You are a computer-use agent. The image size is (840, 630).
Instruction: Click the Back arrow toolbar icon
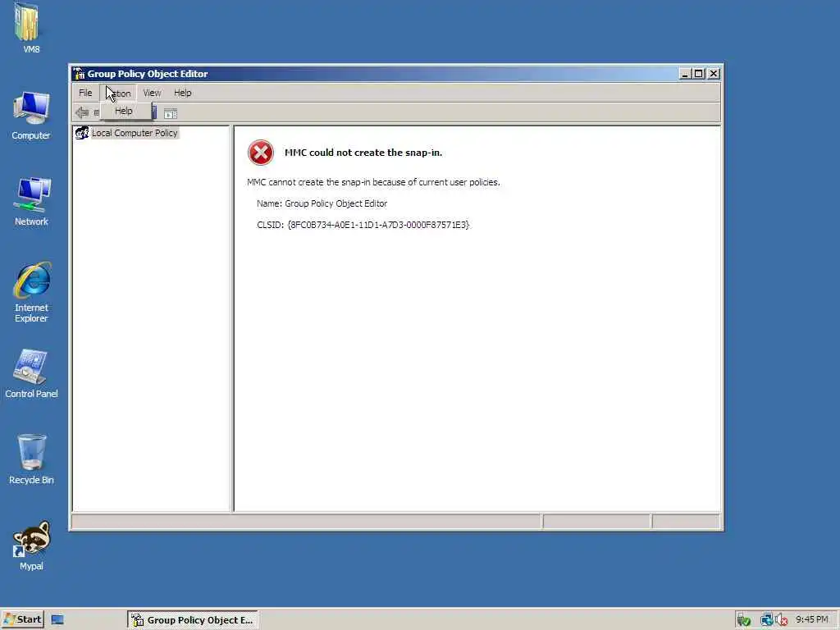coord(82,112)
